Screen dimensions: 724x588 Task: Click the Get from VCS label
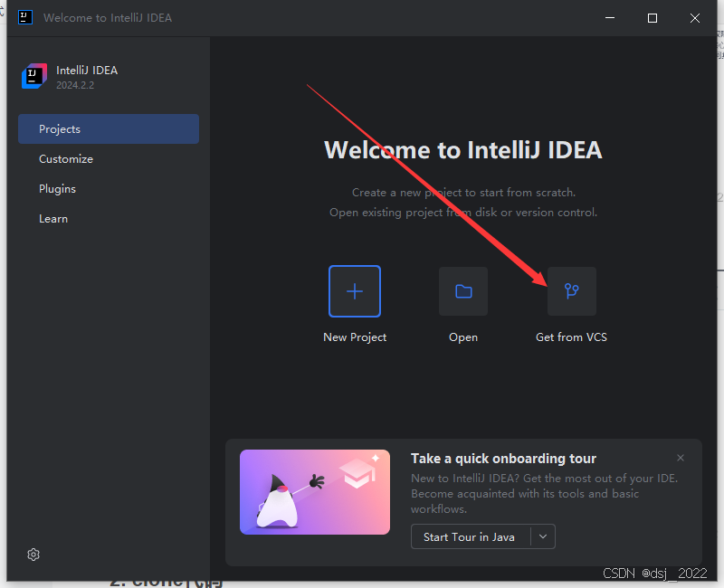click(x=572, y=337)
